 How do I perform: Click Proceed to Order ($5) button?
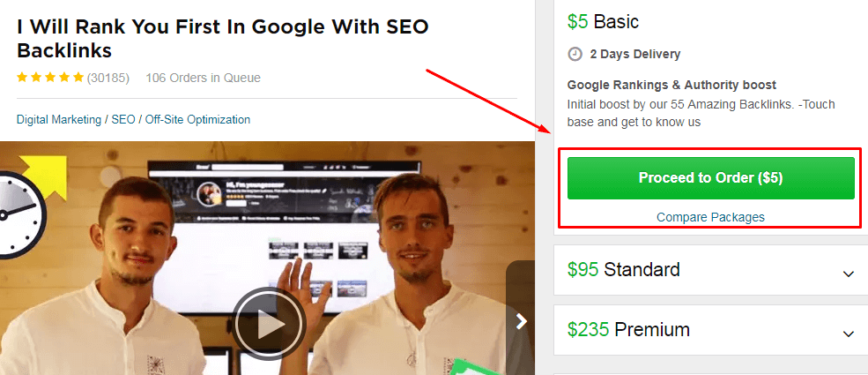[x=711, y=178]
